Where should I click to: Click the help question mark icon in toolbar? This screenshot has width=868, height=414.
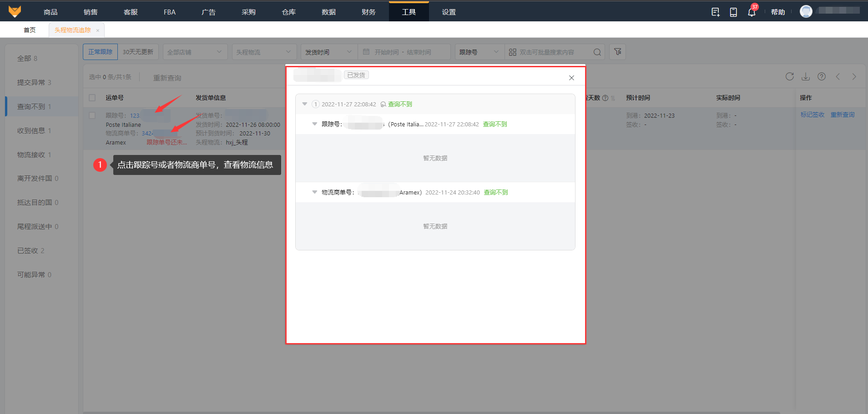(x=822, y=76)
